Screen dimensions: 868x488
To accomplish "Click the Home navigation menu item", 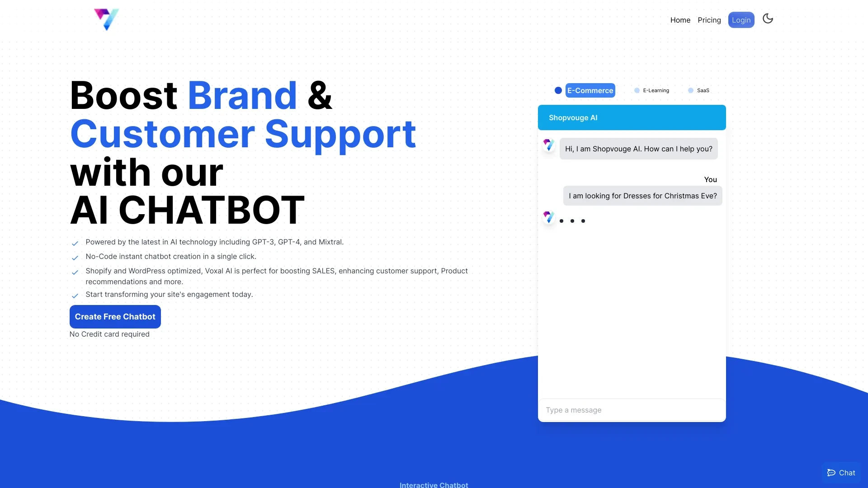I will coord(680,20).
